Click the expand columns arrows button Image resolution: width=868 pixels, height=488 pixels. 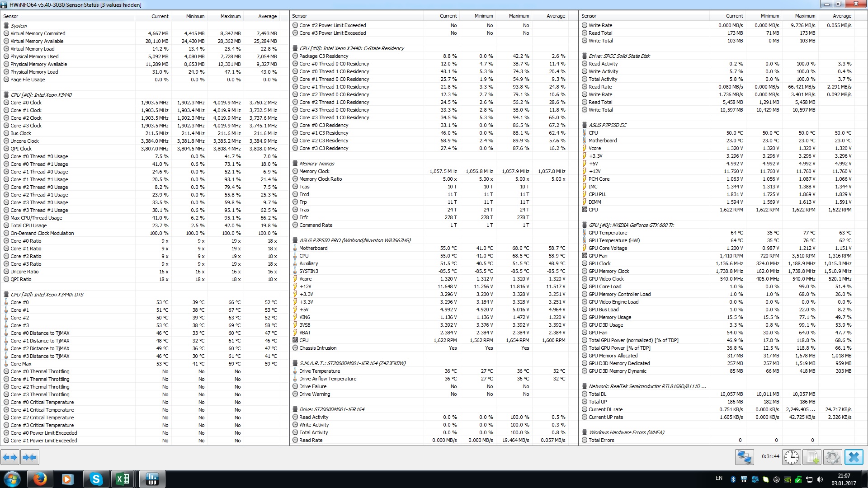tap(10, 457)
